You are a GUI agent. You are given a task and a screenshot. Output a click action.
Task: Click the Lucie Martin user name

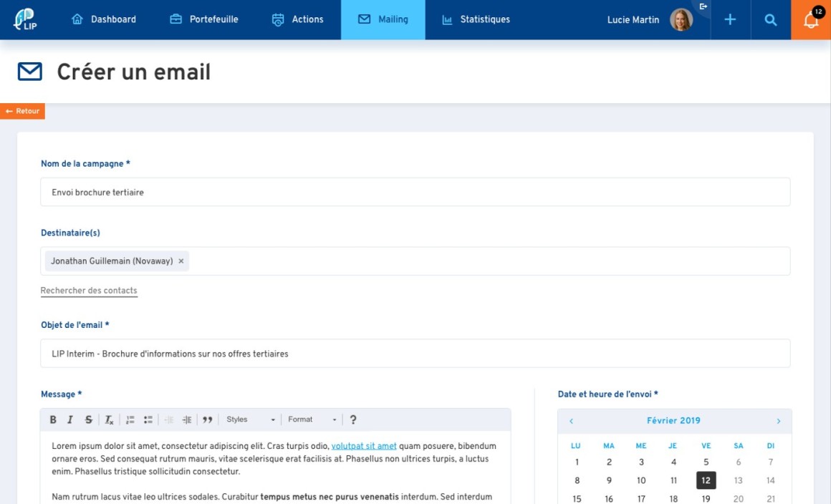click(x=633, y=19)
